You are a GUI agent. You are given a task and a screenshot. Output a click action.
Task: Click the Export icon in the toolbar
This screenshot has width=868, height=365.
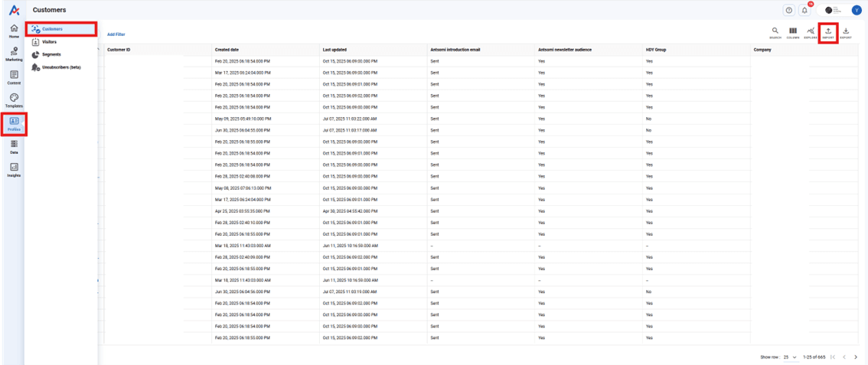tap(846, 32)
